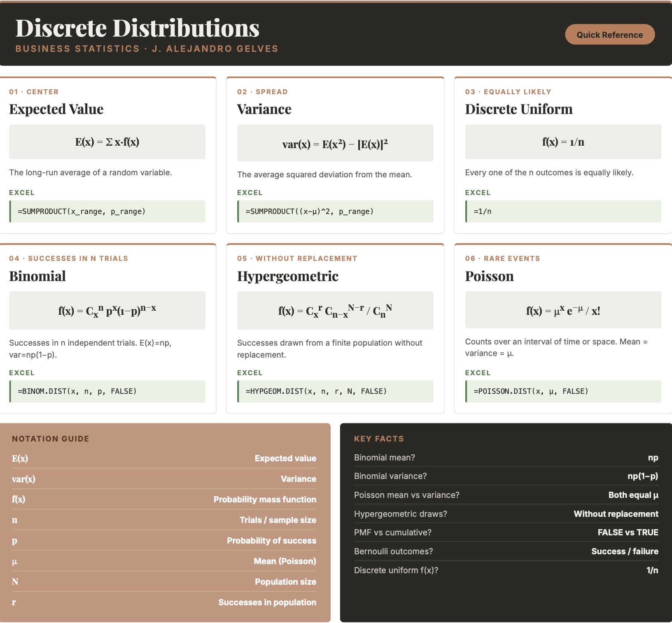Viewport: 672px width, 623px height.
Task: Select the Bernoulli outcomes fact row
Action: (x=506, y=551)
